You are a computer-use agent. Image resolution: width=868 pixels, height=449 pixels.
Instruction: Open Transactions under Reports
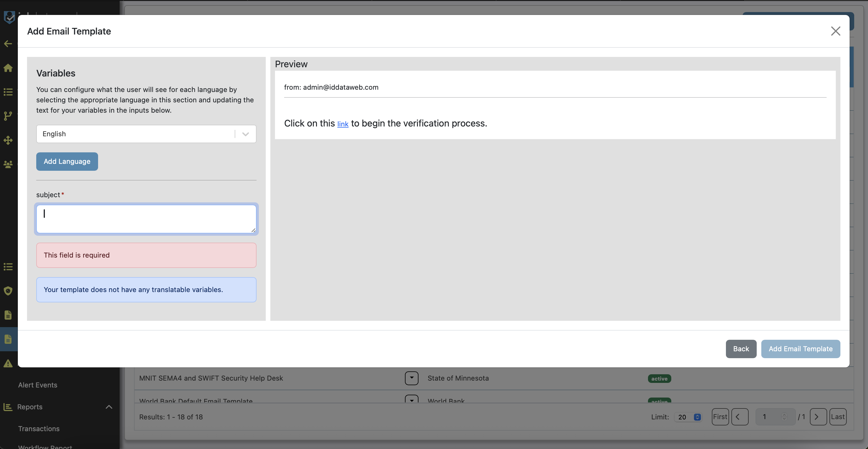pos(39,429)
